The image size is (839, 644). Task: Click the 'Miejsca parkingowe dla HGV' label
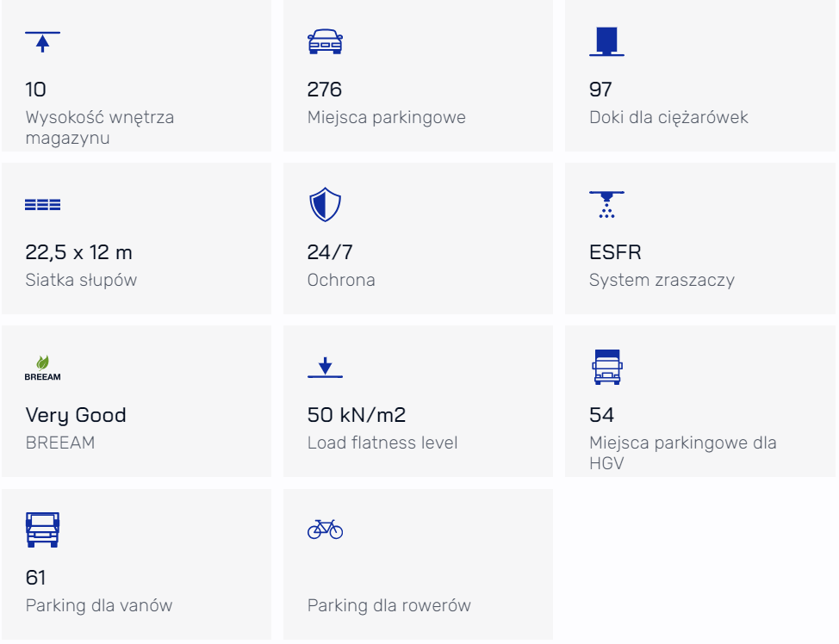[683, 453]
